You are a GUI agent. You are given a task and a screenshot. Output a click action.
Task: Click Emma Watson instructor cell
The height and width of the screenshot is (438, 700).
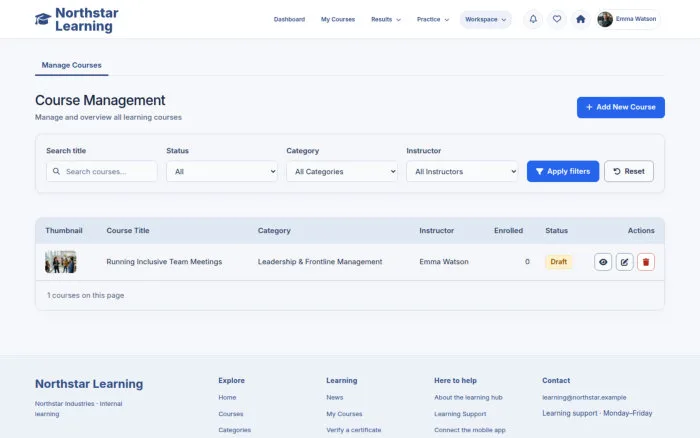click(444, 262)
